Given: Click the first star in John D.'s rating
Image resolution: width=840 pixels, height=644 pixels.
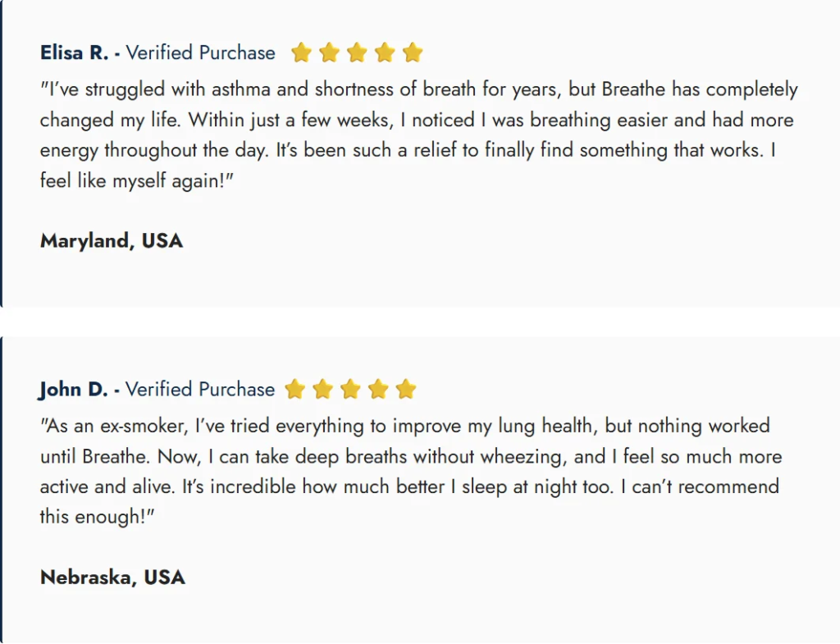Looking at the screenshot, I should 294,389.
